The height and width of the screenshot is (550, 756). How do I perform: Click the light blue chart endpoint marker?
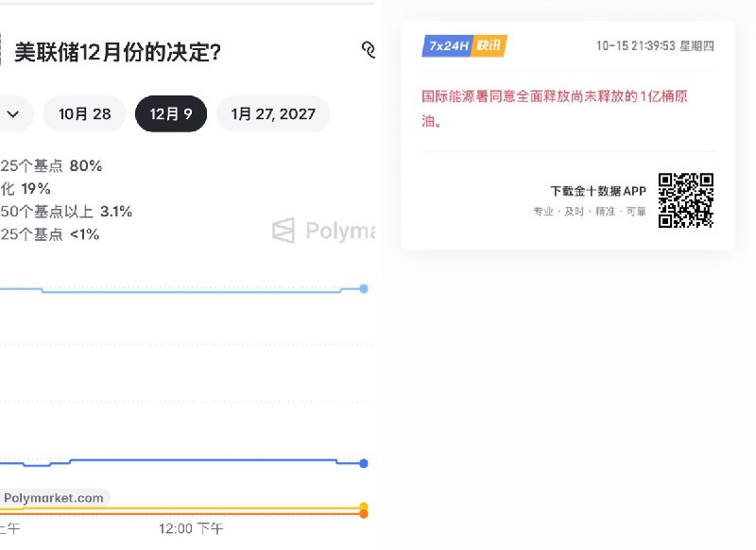[364, 289]
